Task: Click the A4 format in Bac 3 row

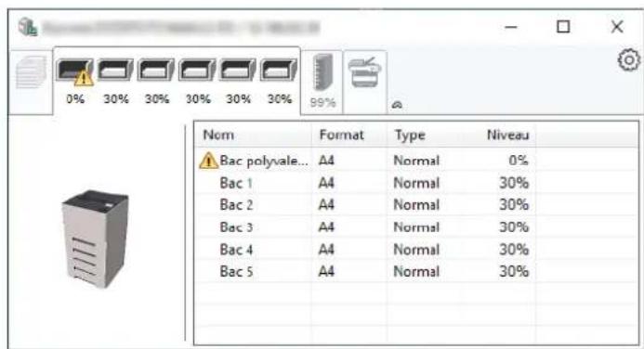Action: coord(326,226)
